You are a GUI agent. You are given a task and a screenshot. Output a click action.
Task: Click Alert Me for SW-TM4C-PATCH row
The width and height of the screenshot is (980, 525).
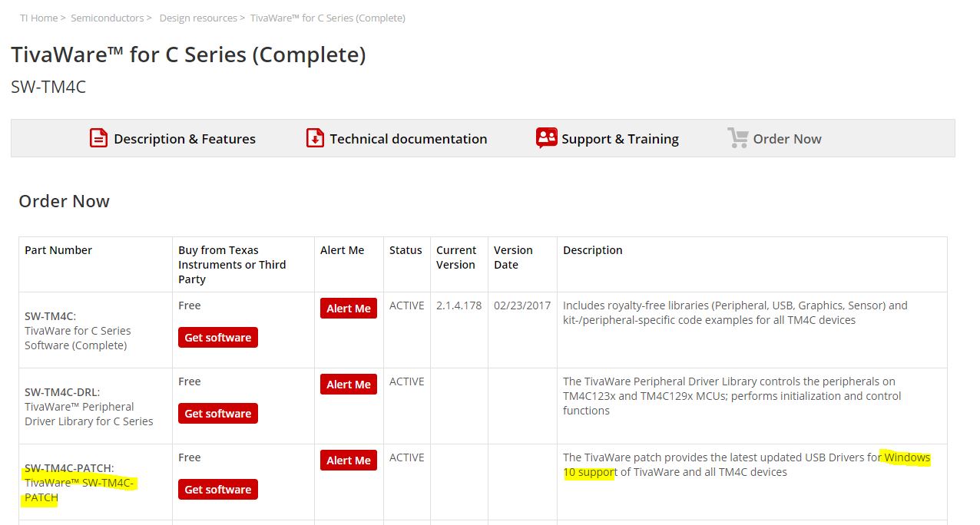(349, 461)
